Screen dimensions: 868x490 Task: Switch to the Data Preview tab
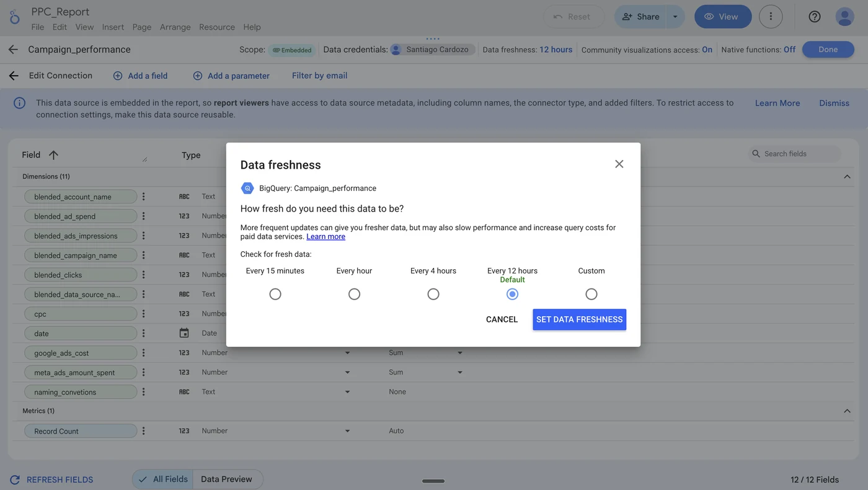coord(227,479)
